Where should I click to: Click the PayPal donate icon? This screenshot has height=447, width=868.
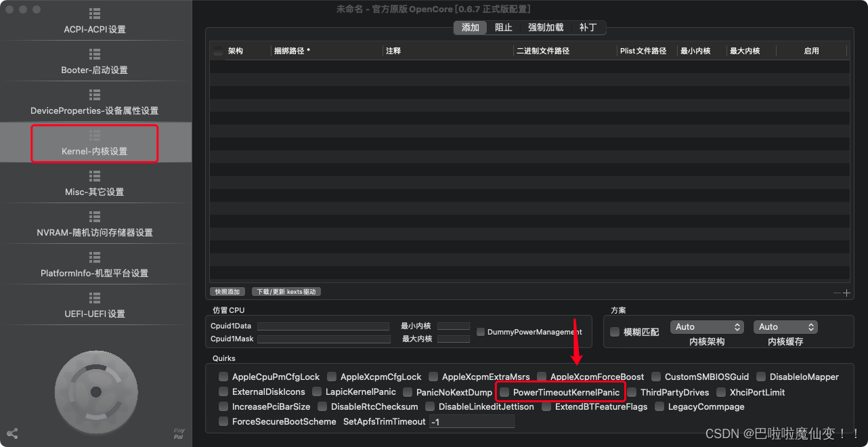click(x=179, y=433)
